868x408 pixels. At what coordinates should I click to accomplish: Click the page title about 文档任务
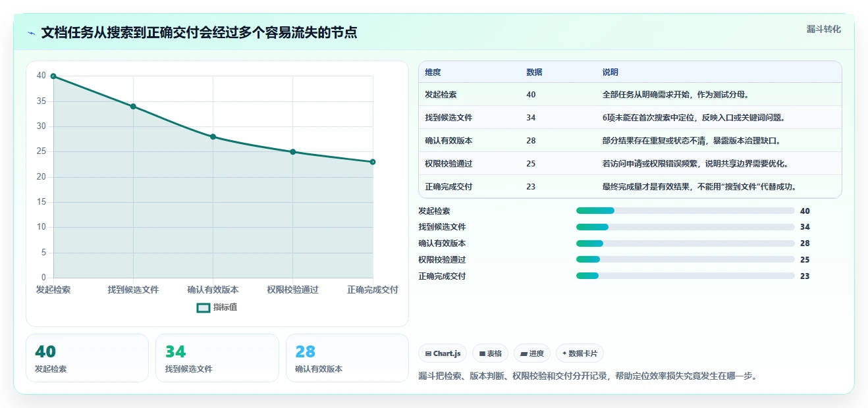pos(199,32)
